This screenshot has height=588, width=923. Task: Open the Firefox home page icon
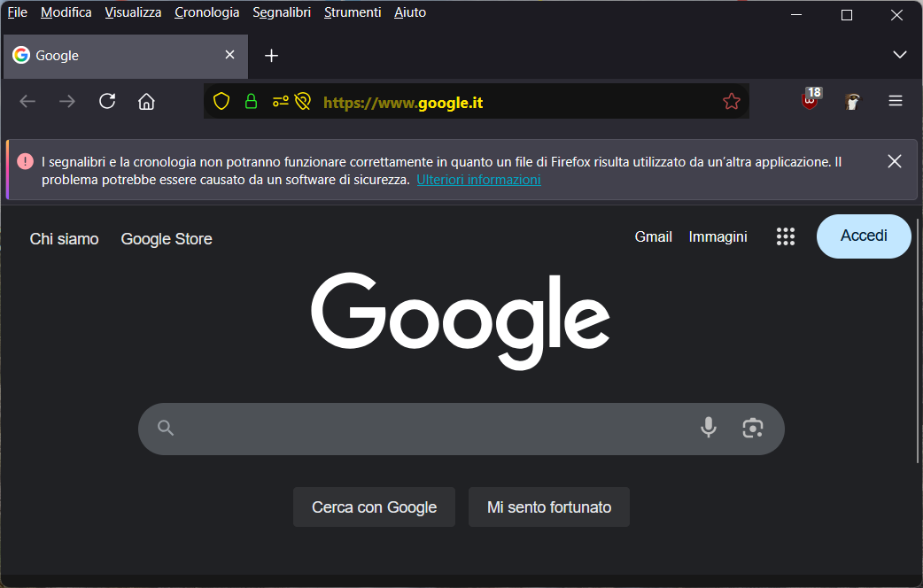click(x=146, y=102)
